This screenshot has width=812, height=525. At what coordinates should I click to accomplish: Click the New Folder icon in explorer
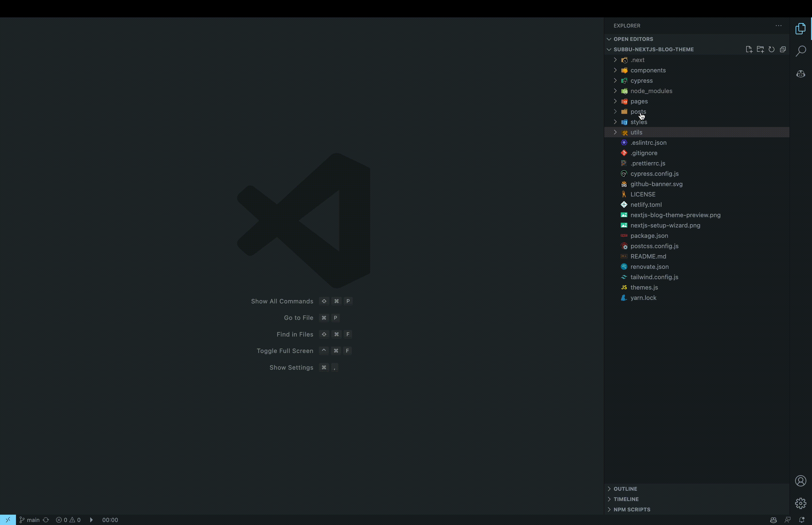(x=760, y=49)
